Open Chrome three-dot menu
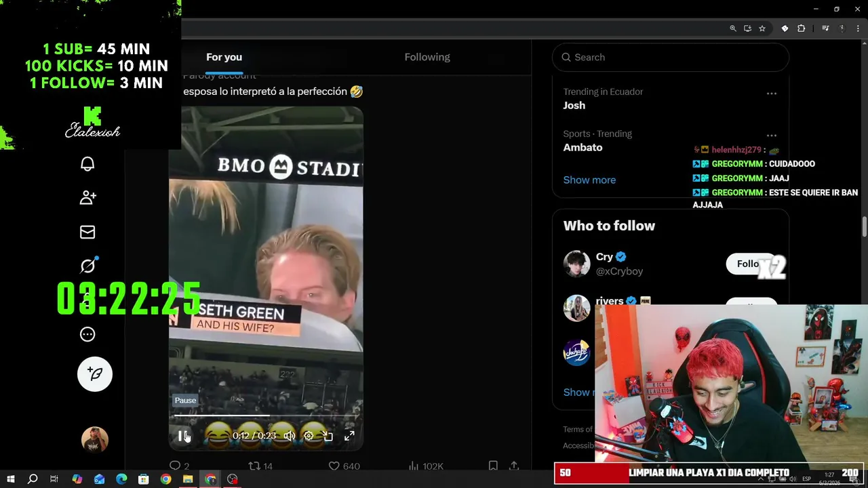This screenshot has width=868, height=488. tap(857, 28)
